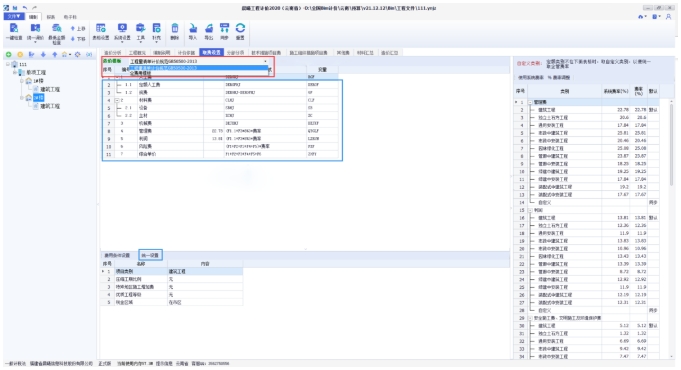Select the 利润 row in the fee table
Screen dimensions: 681x370
220,139
